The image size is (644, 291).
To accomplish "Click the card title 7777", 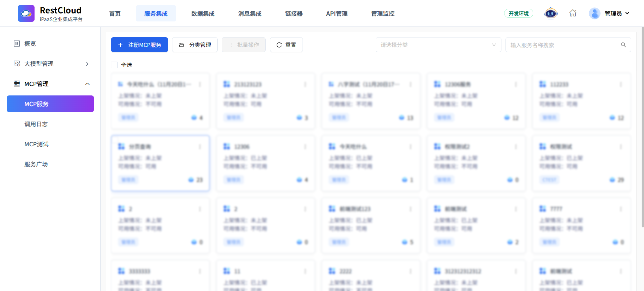I will tap(556, 209).
